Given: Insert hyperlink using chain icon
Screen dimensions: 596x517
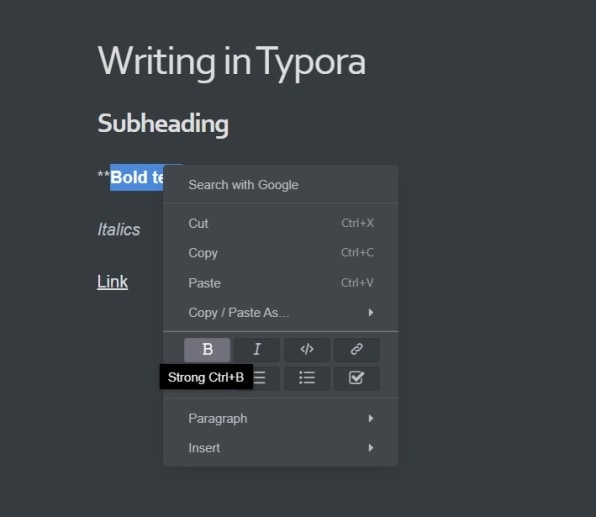Looking at the screenshot, I should pyautogui.click(x=357, y=350).
